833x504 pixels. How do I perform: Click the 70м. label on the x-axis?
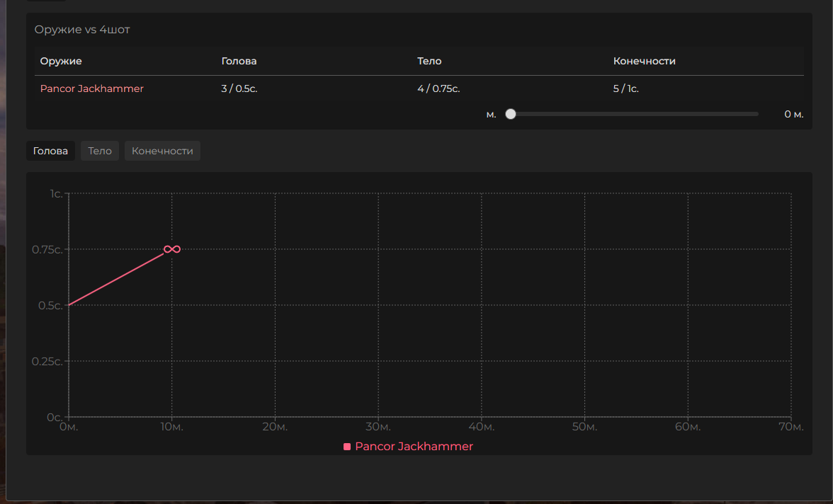tap(790, 428)
